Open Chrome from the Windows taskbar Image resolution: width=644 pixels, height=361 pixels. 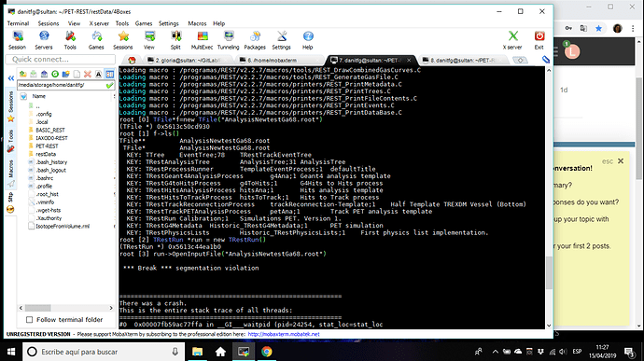coord(267,352)
